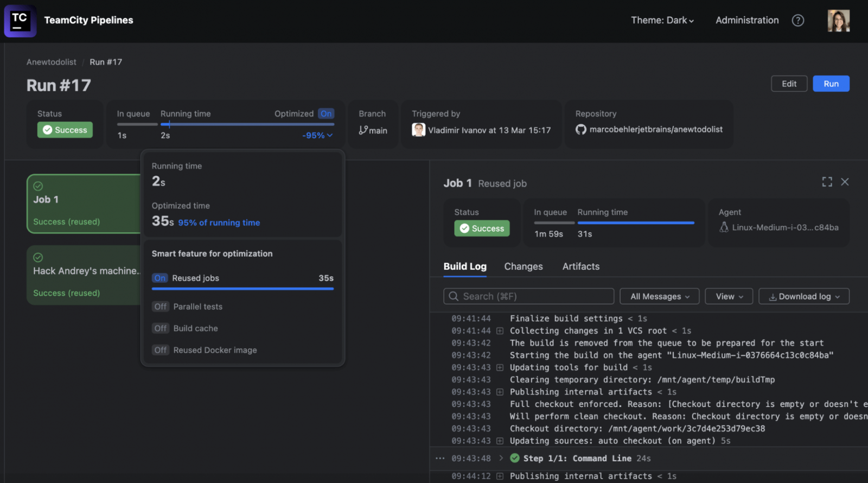This screenshot has height=483, width=868.
Task: Toggle Parallel tests Off switch
Action: tap(160, 307)
